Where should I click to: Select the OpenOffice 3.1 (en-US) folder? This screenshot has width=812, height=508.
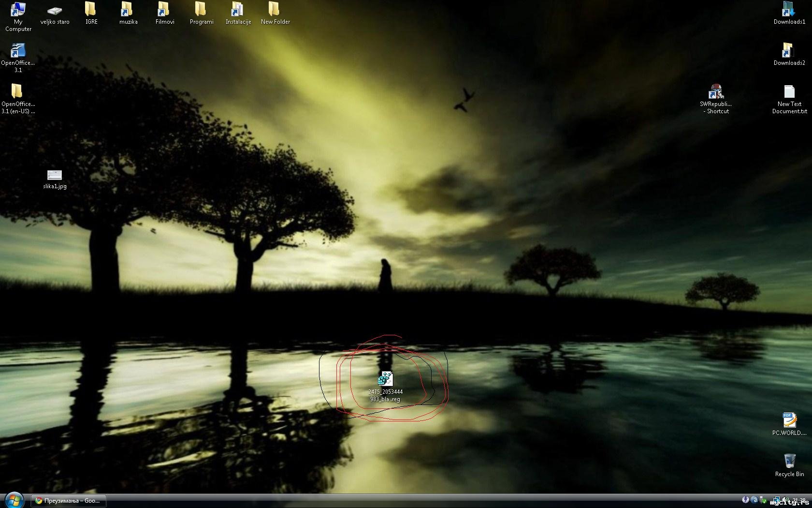click(18, 99)
